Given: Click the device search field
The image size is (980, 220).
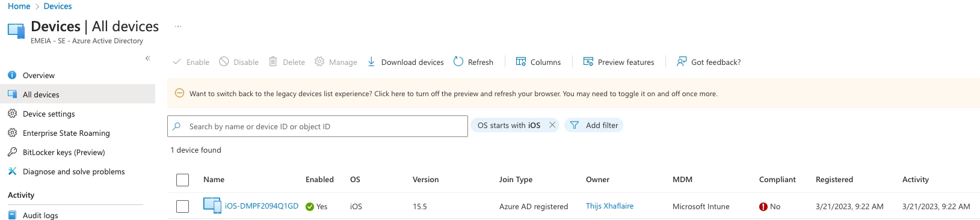Looking at the screenshot, I should tap(318, 126).
